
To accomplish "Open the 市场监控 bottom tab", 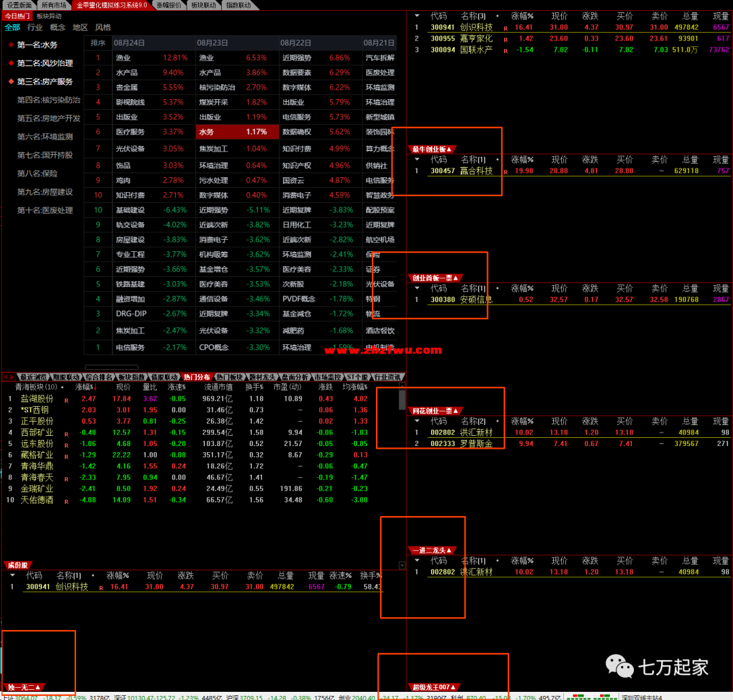I will coord(327,377).
